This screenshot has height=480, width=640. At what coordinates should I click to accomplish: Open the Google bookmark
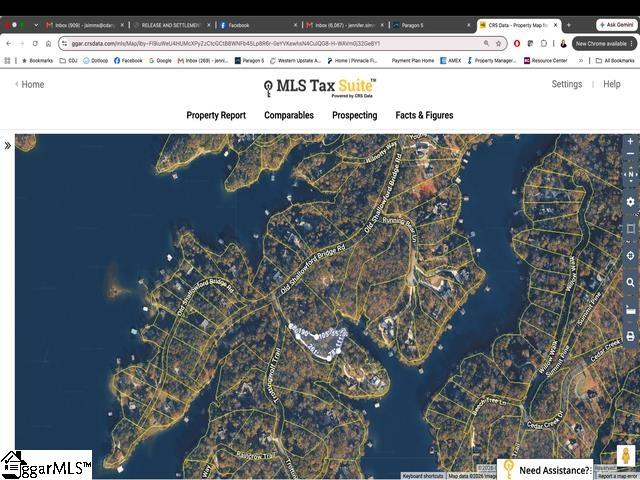[160, 60]
